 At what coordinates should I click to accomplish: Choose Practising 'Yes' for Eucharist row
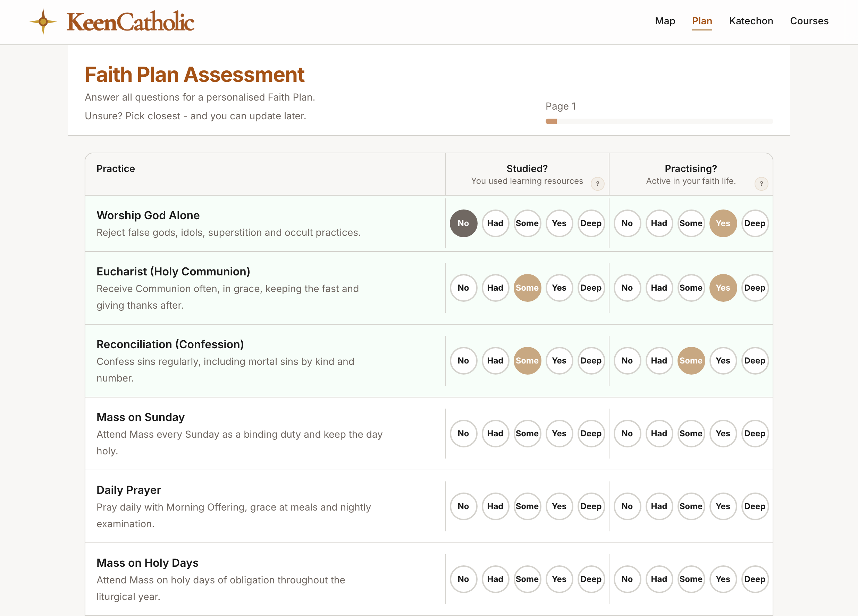click(x=723, y=288)
